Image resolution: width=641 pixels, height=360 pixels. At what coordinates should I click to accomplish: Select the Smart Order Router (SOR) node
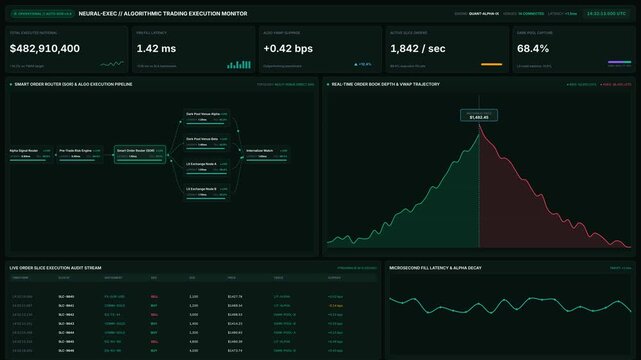[x=140, y=154]
